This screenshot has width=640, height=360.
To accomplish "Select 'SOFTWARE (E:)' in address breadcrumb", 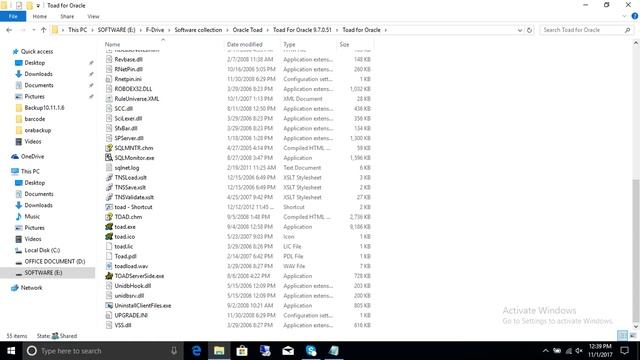I will pyautogui.click(x=116, y=30).
